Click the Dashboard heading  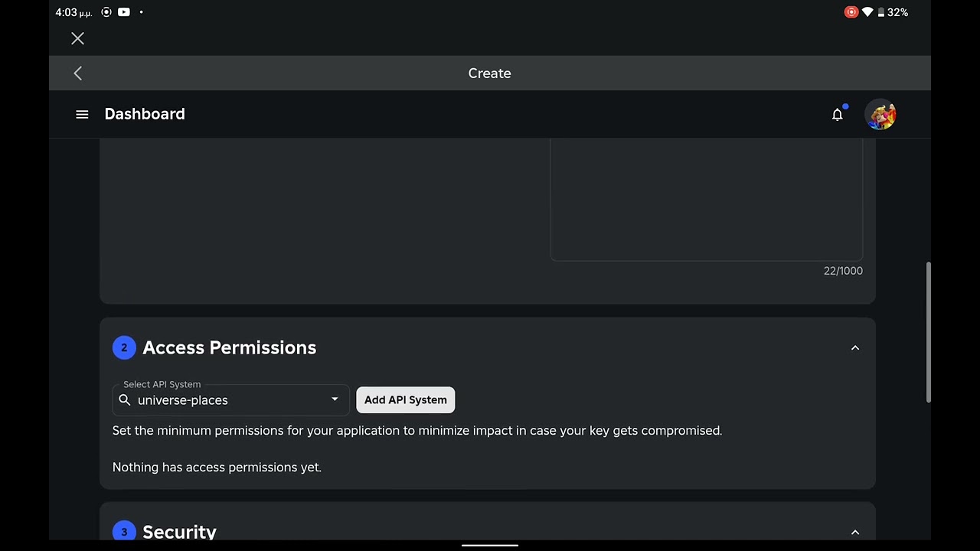click(145, 114)
